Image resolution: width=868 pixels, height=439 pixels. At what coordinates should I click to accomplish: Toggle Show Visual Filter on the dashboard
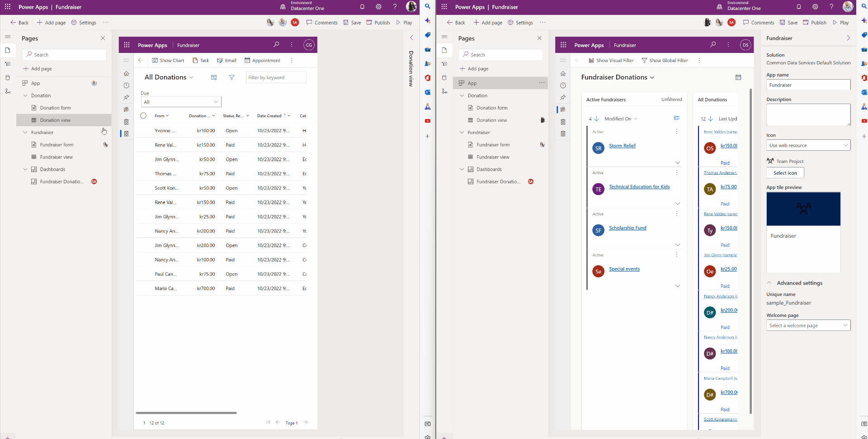611,60
